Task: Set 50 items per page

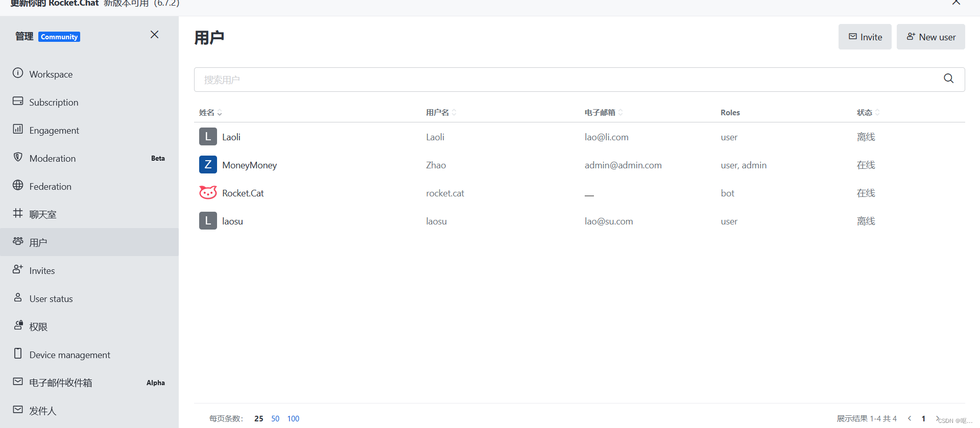Action: (x=275, y=418)
